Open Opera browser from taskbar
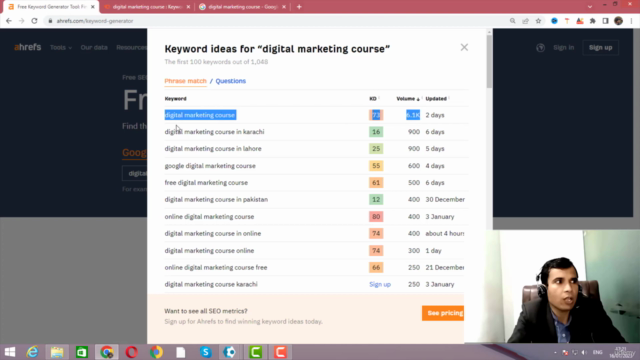The height and width of the screenshot is (360, 640). pyautogui.click(x=131, y=352)
